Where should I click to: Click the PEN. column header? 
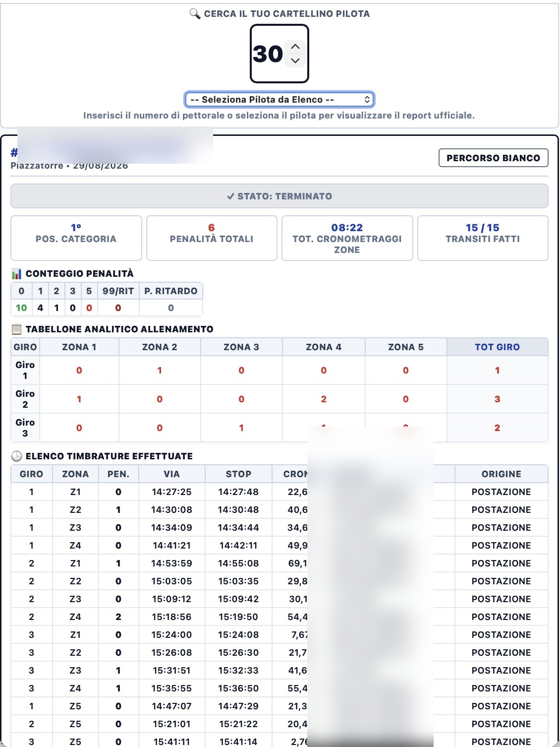pos(118,474)
